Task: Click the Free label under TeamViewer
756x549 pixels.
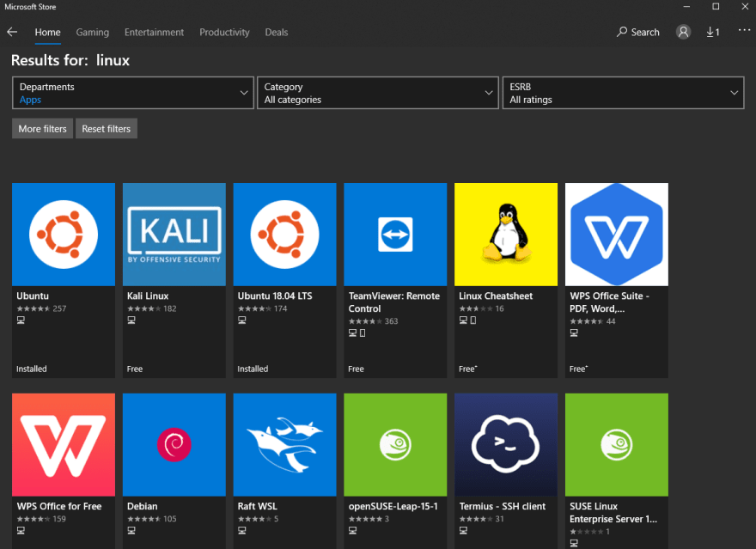Action: (356, 369)
